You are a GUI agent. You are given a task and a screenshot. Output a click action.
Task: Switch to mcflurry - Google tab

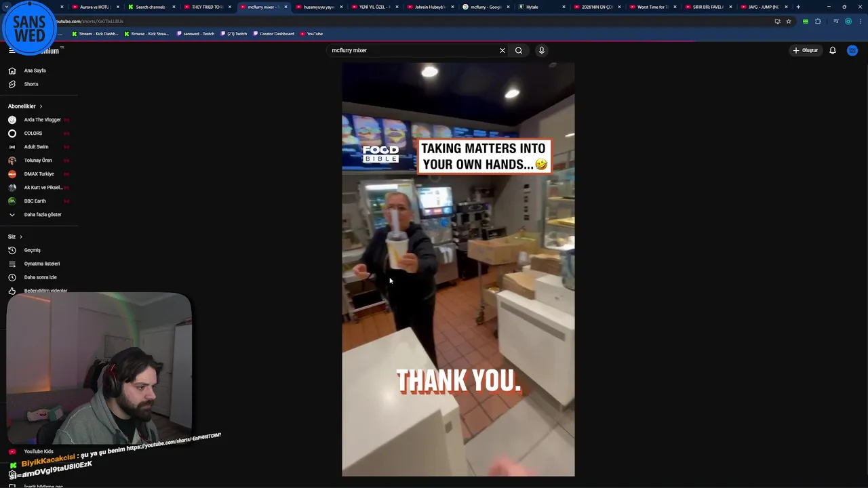pyautogui.click(x=486, y=7)
